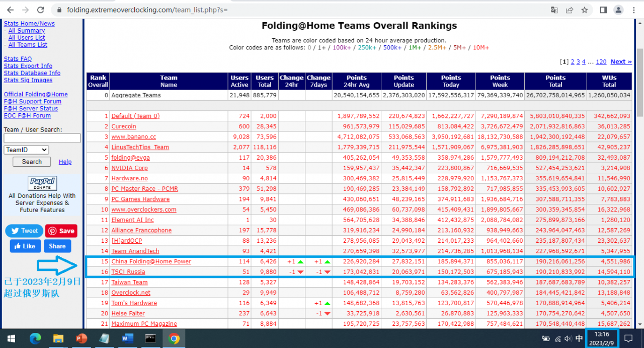Open the notification center icon

coord(628,338)
